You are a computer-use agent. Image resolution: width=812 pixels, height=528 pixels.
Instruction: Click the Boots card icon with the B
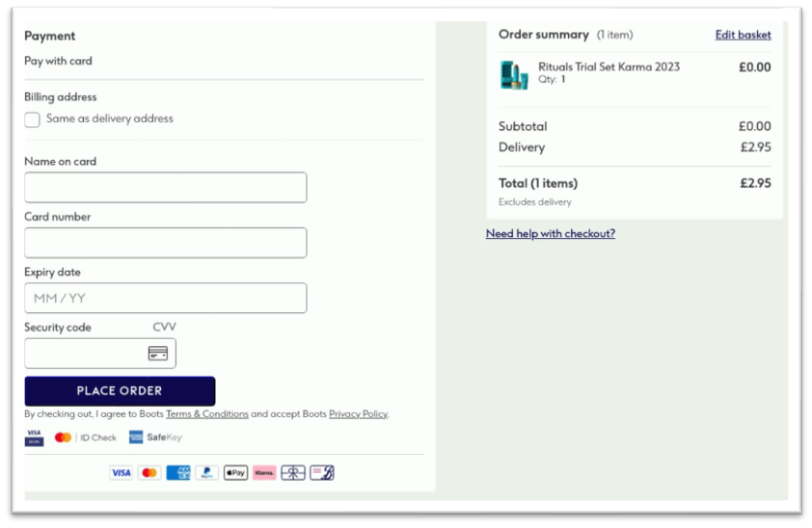(x=322, y=473)
